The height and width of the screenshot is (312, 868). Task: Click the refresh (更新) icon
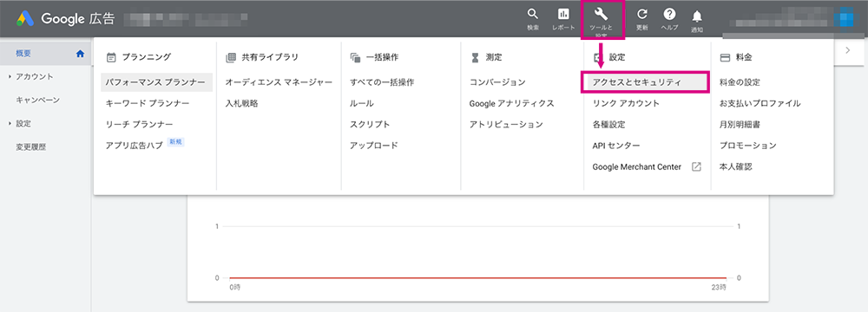(642, 14)
